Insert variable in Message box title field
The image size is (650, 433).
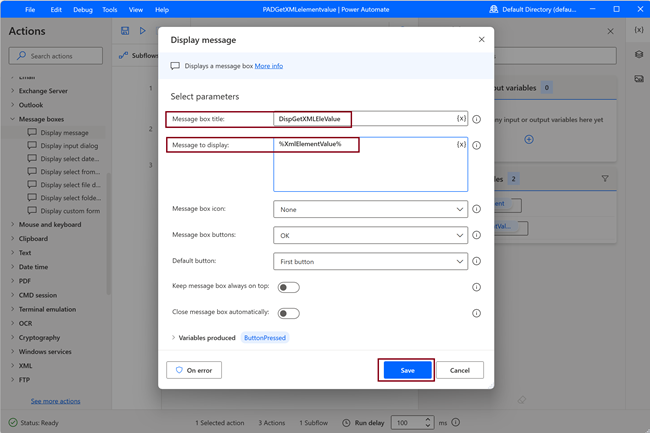point(461,119)
